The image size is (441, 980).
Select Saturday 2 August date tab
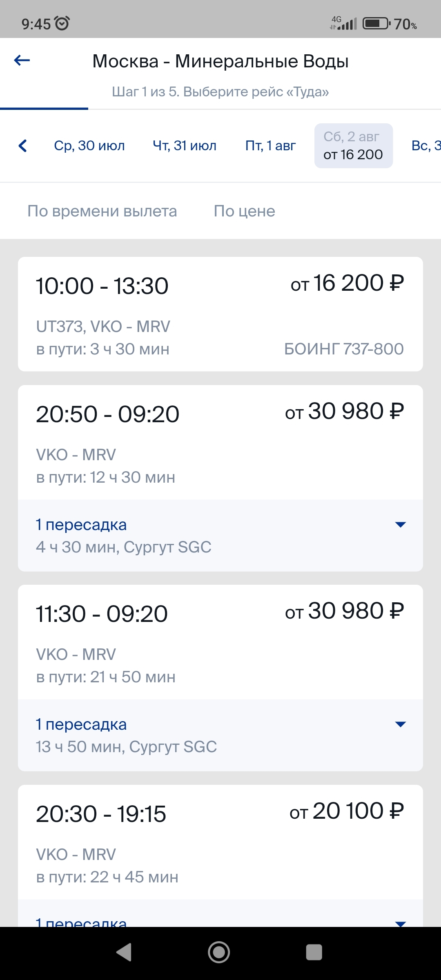(353, 146)
